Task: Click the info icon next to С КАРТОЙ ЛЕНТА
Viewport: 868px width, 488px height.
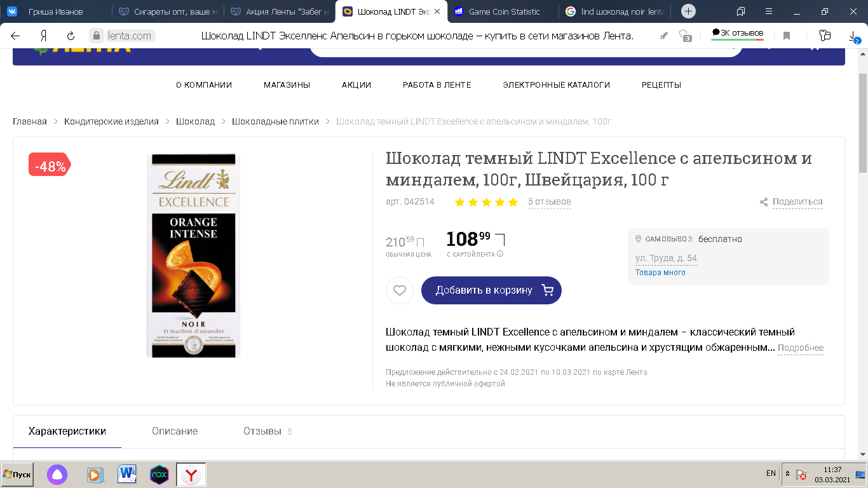Action: point(500,254)
